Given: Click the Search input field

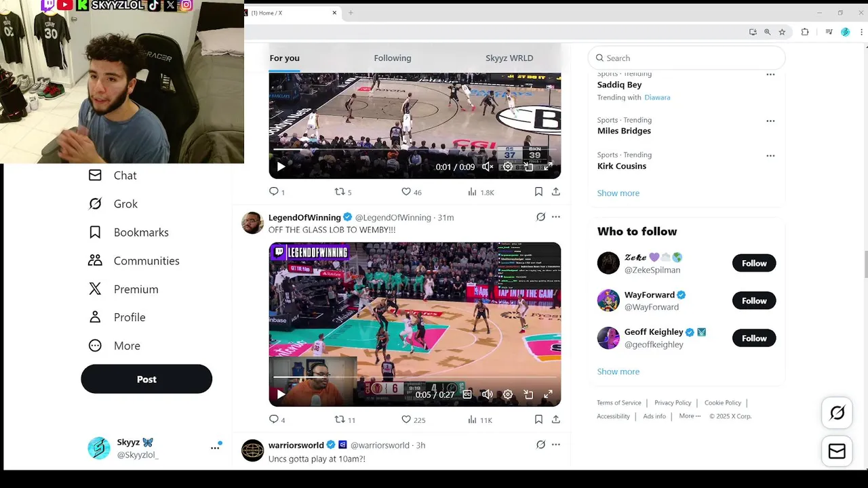Looking at the screenshot, I should point(686,58).
